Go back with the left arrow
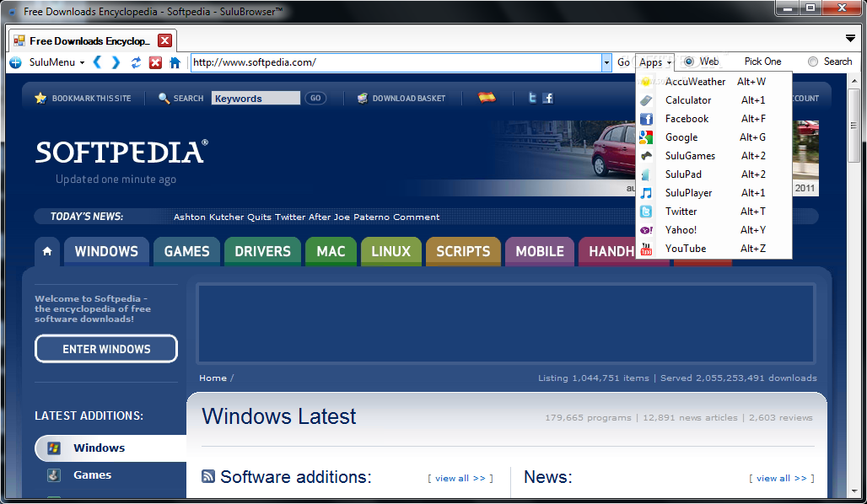 (x=97, y=62)
